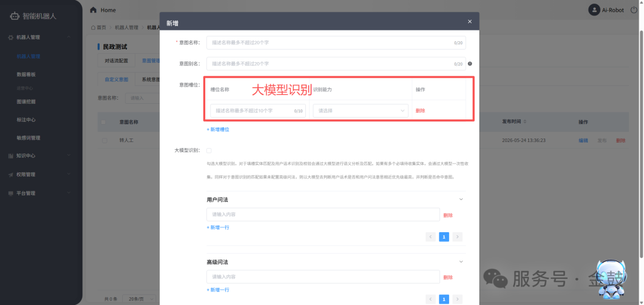Click the sort icon next to 发布时间
The image size is (644, 305).
click(525, 122)
